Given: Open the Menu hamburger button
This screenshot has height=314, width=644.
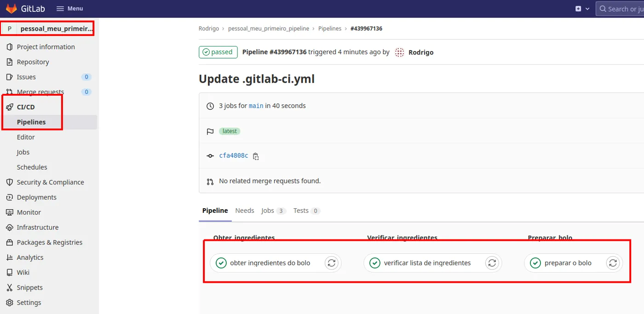Looking at the screenshot, I should coord(69,8).
